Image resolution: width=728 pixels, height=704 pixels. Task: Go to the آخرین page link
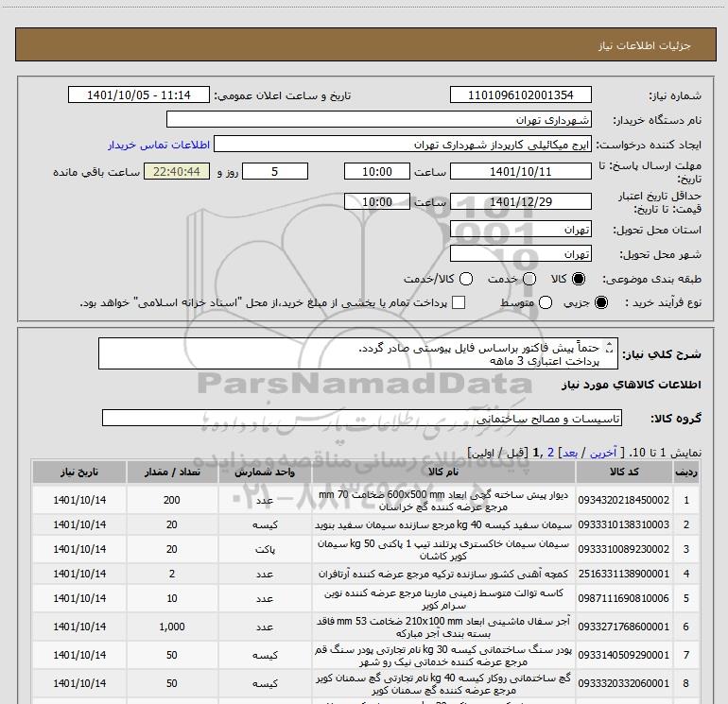click(603, 453)
